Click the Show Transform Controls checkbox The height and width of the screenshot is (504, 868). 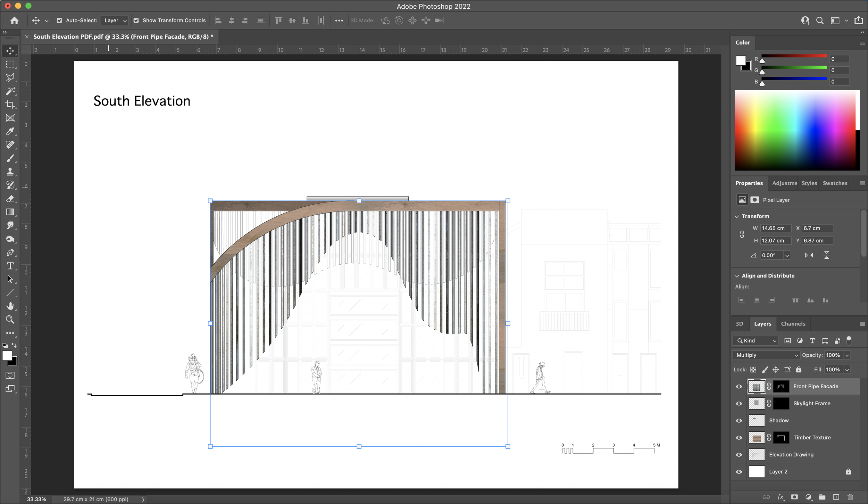(x=135, y=20)
